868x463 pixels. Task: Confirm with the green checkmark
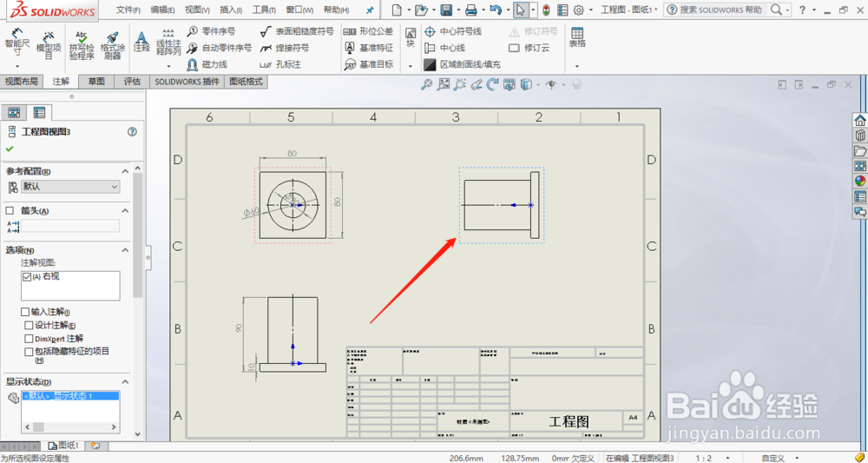tap(10, 149)
